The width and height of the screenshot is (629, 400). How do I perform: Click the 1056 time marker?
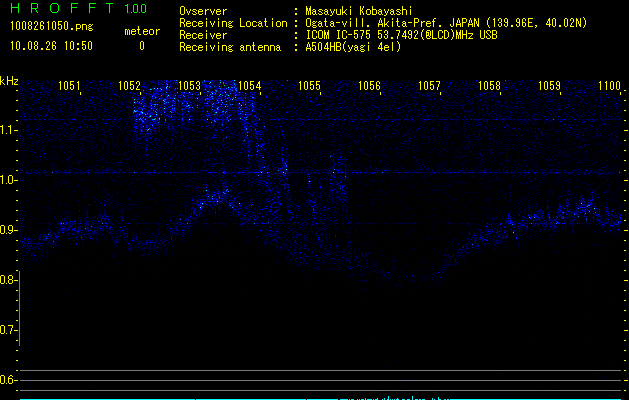(x=369, y=86)
